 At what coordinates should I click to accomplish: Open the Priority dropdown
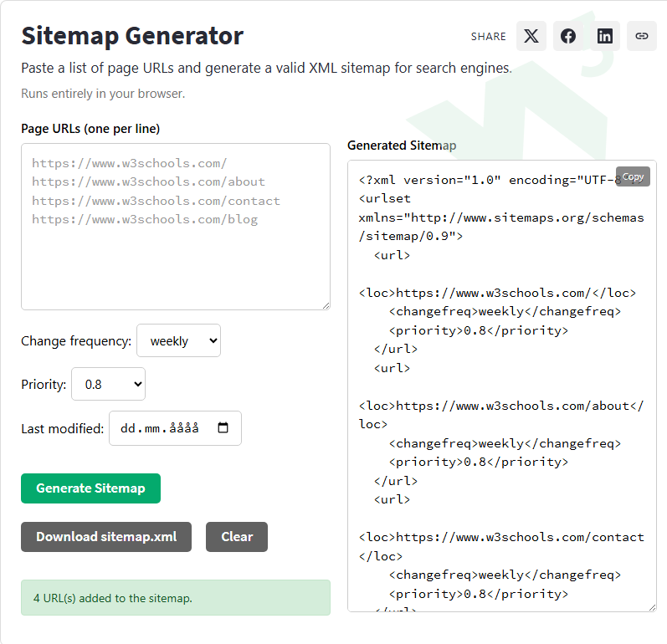point(109,384)
